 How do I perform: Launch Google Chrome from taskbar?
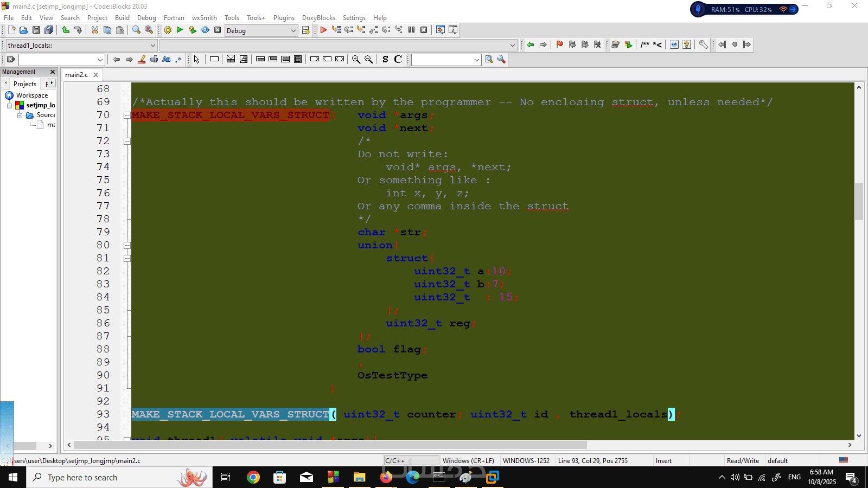coord(253,477)
